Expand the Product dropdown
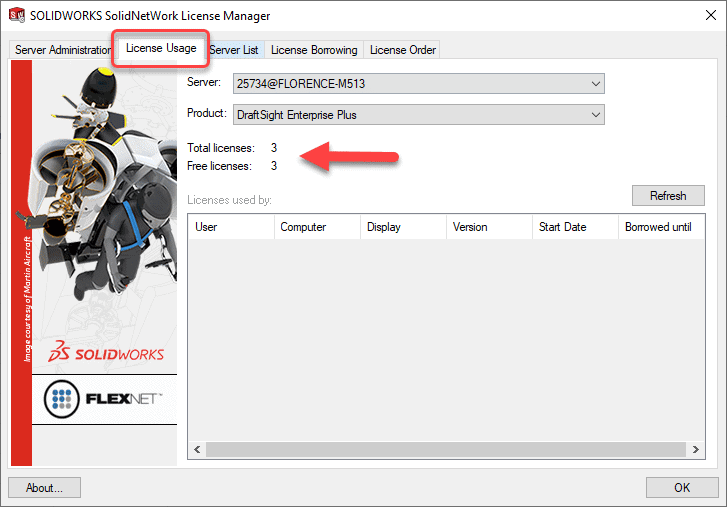Viewport: 727px width, 507px height. (596, 115)
